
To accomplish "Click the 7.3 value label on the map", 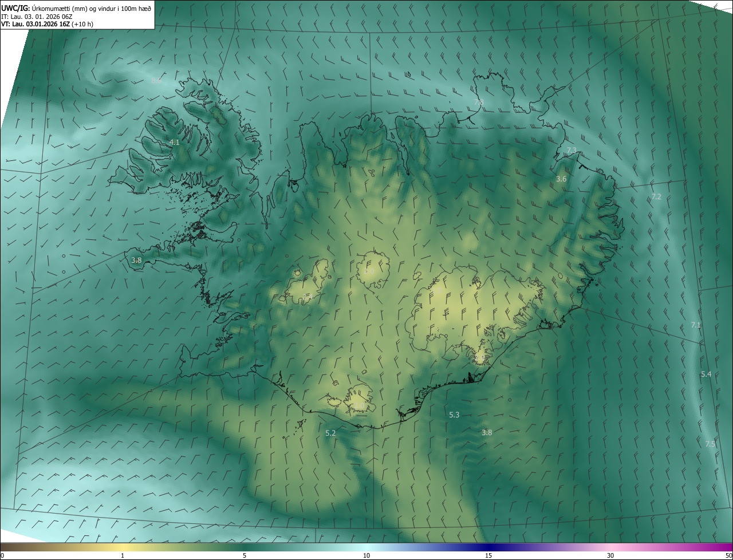I will pyautogui.click(x=572, y=150).
